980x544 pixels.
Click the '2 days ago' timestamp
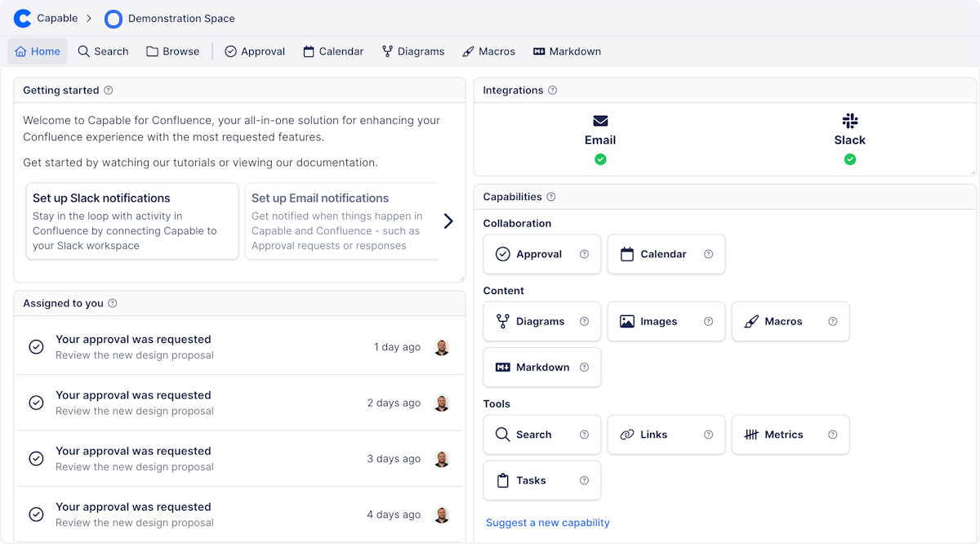(394, 403)
